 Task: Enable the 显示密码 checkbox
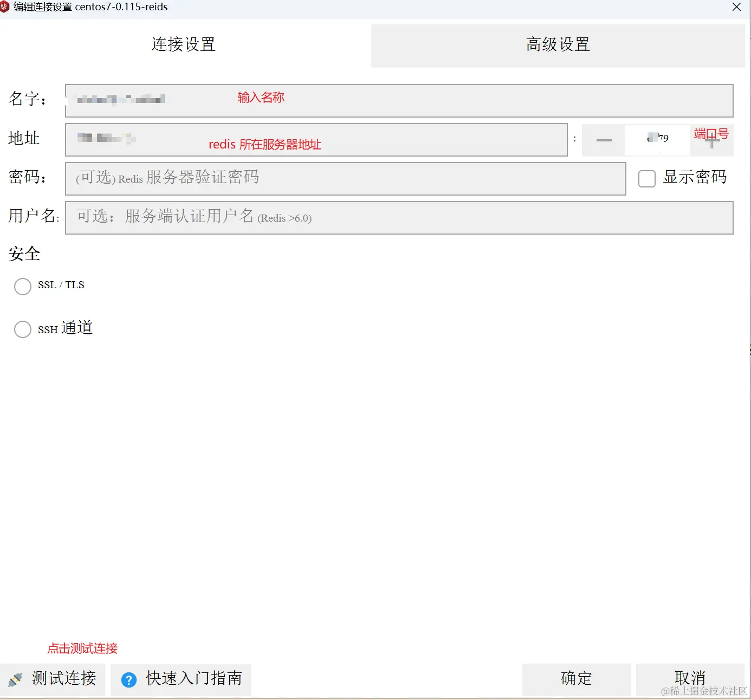pos(647,179)
